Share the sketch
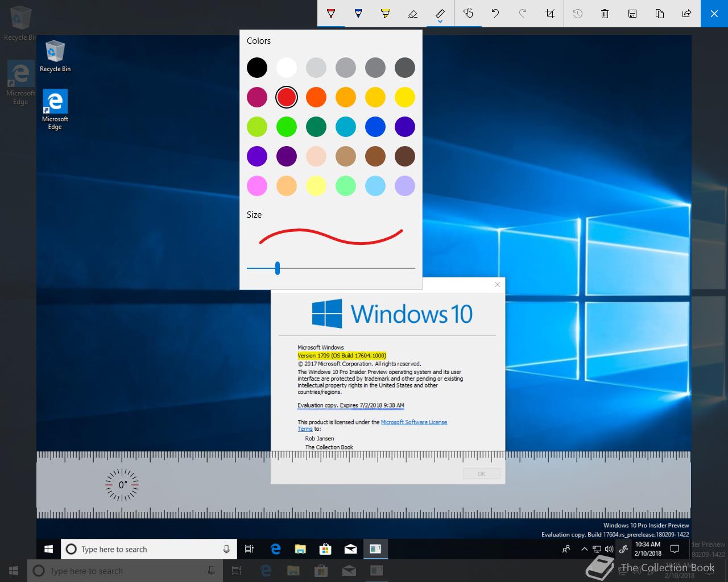Image resolution: width=728 pixels, height=582 pixels. pos(687,13)
